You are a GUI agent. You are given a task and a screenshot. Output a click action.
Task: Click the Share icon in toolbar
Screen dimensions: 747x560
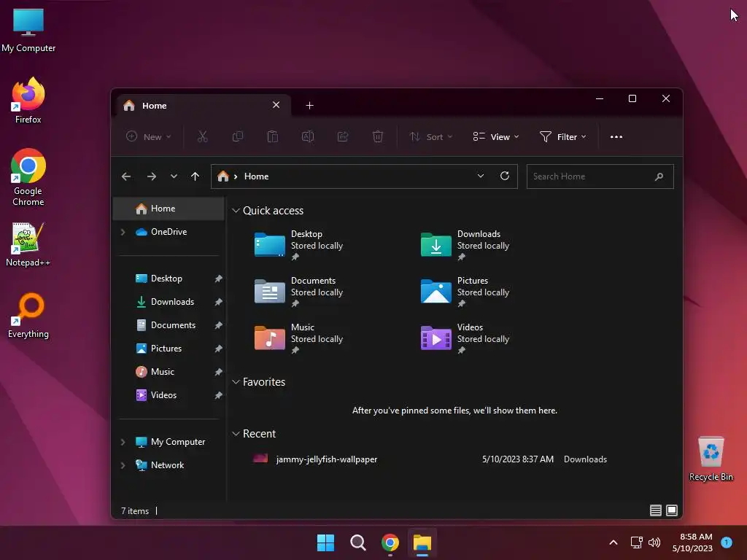pyautogui.click(x=343, y=136)
